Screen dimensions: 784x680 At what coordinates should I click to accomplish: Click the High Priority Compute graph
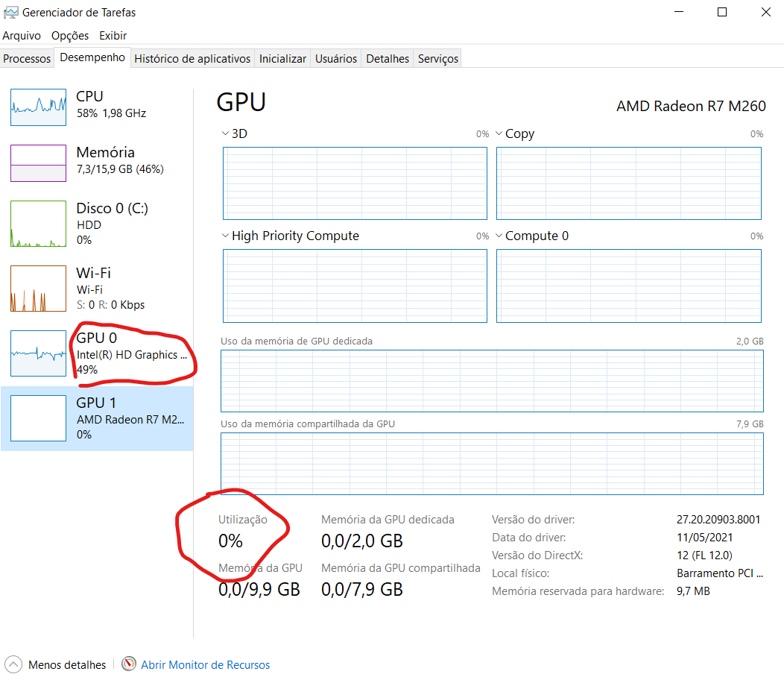[355, 286]
